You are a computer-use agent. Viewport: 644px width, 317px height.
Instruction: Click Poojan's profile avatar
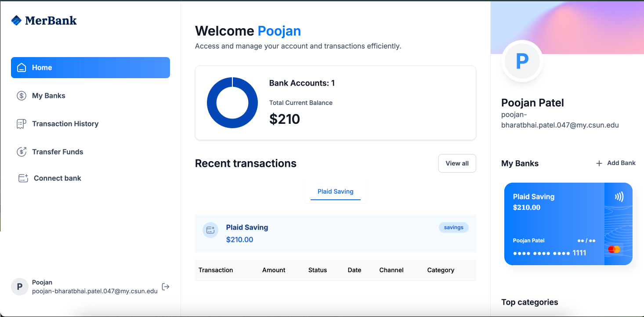coord(522,61)
